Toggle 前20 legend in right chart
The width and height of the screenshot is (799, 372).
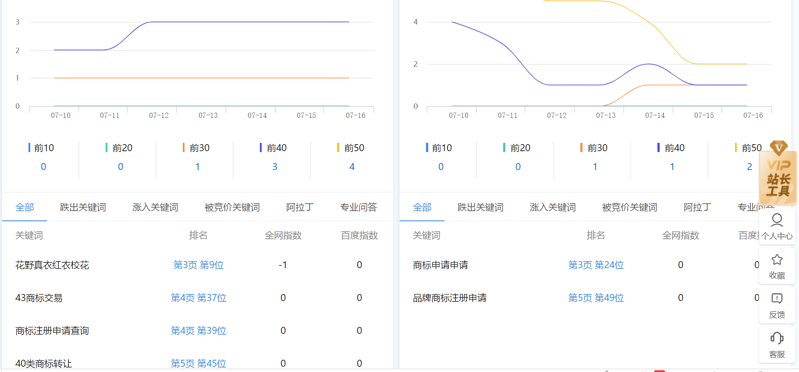(517, 148)
